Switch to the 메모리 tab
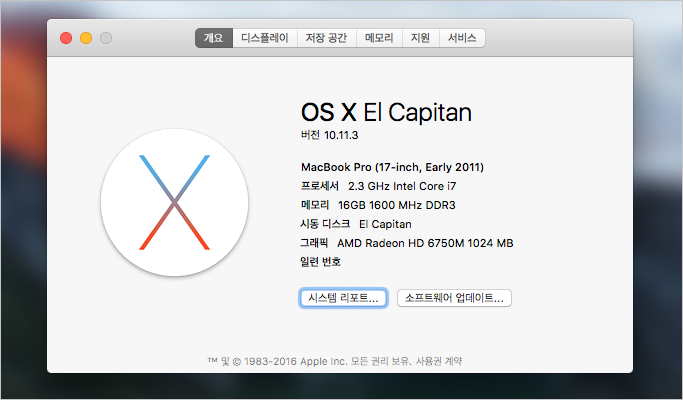Image resolution: width=683 pixels, height=400 pixels. coord(379,38)
